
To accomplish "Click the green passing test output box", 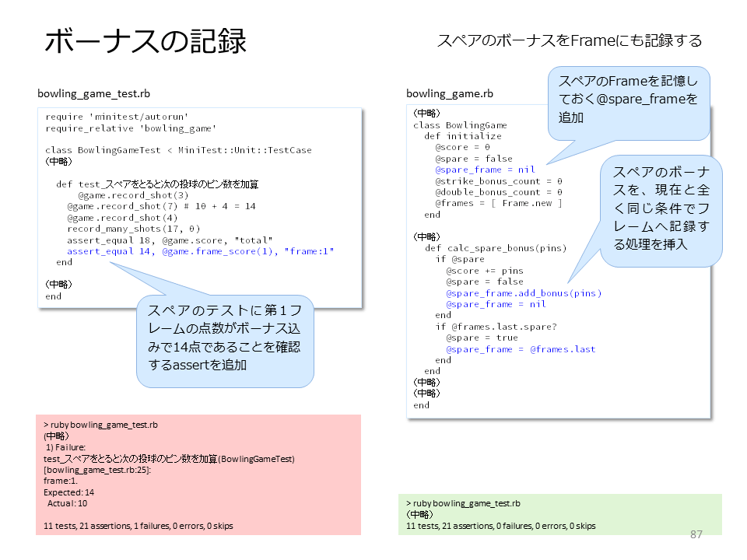I will click(x=559, y=514).
